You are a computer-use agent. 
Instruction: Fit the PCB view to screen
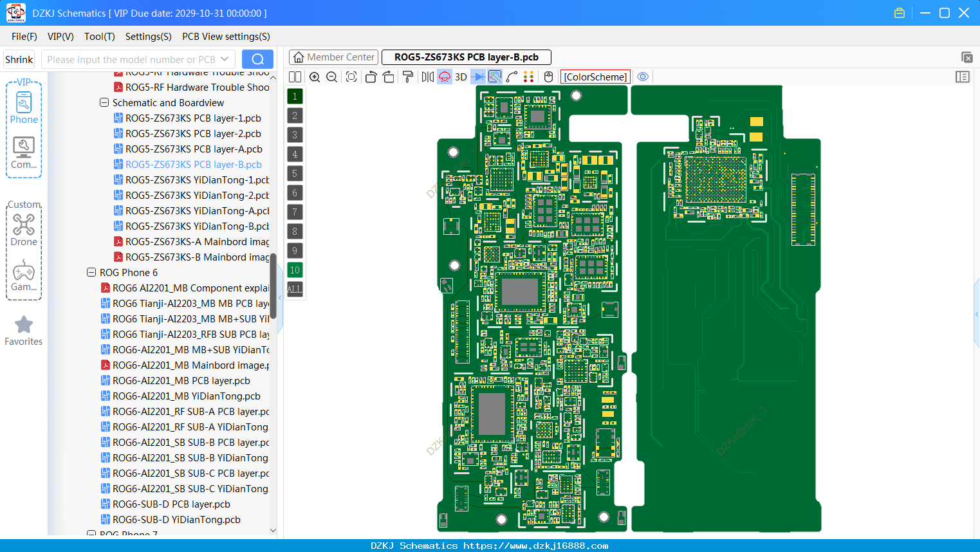click(351, 77)
